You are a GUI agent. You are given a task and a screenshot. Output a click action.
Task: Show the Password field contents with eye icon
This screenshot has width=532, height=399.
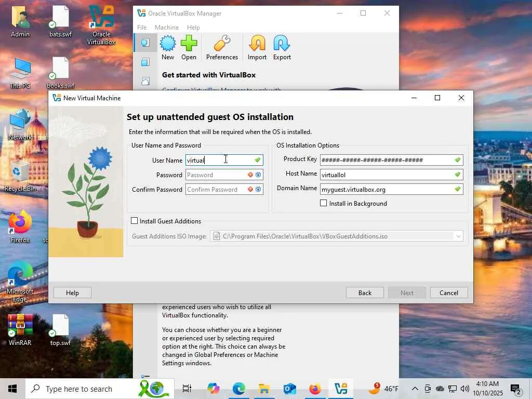pos(258,175)
